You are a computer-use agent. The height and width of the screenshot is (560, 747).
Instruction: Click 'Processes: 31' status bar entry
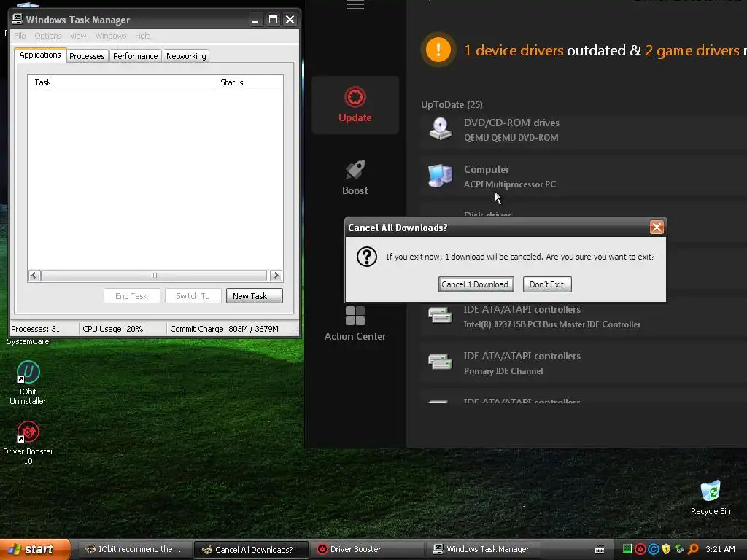click(36, 329)
